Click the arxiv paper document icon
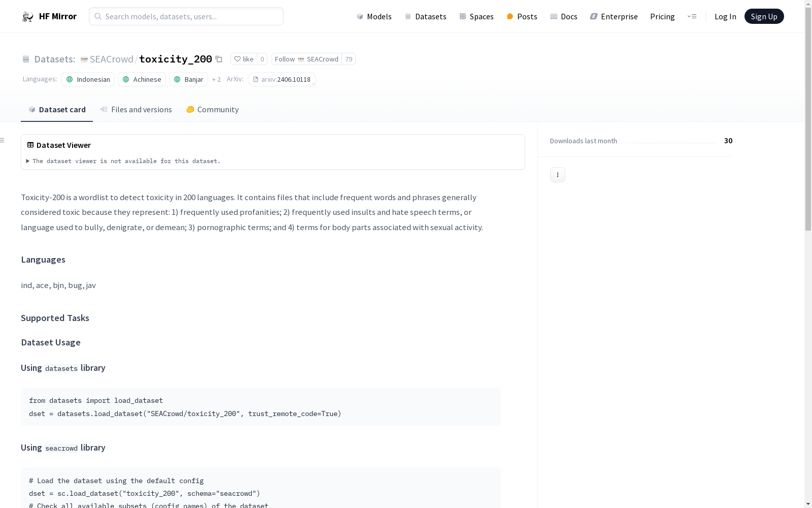The width and height of the screenshot is (812, 508). (256, 79)
